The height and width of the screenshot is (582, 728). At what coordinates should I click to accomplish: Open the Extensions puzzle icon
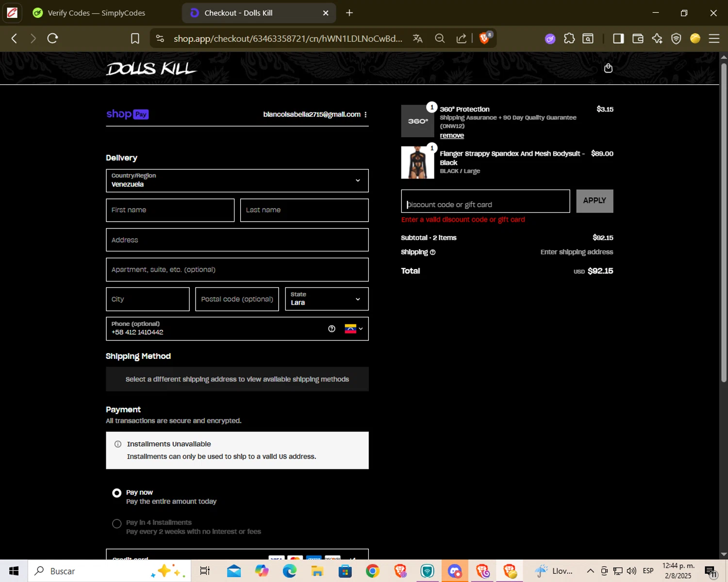click(x=569, y=38)
